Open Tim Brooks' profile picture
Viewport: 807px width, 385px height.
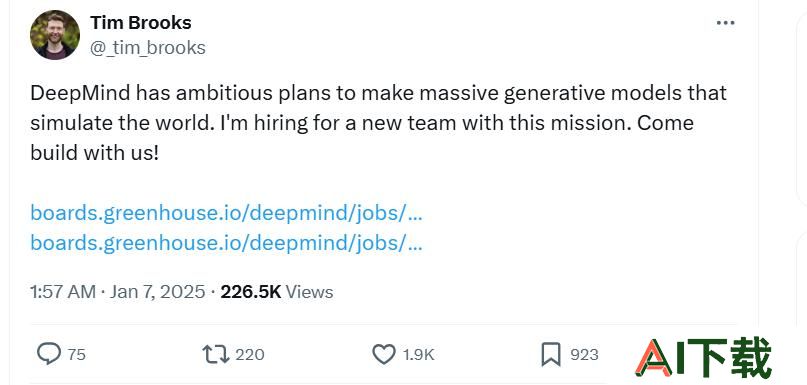tap(55, 34)
